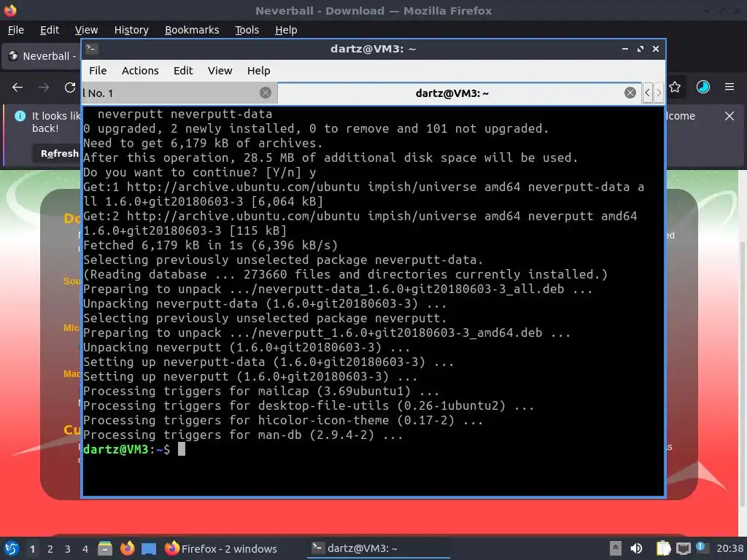Viewport: 747px width, 560px height.
Task: Open the Firefox Tools menu
Action: pyautogui.click(x=247, y=30)
